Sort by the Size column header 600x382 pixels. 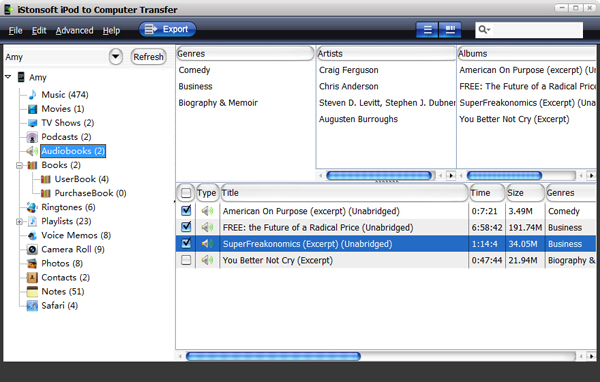click(x=525, y=193)
